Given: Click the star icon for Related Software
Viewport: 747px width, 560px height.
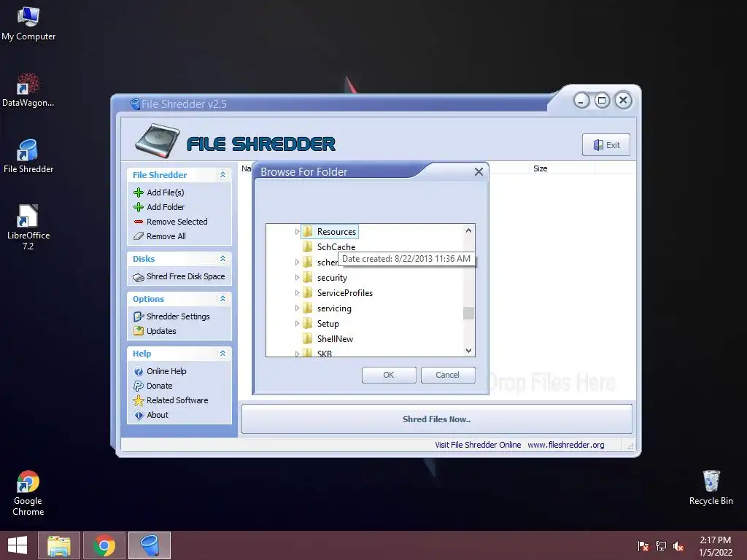Looking at the screenshot, I should click(138, 400).
